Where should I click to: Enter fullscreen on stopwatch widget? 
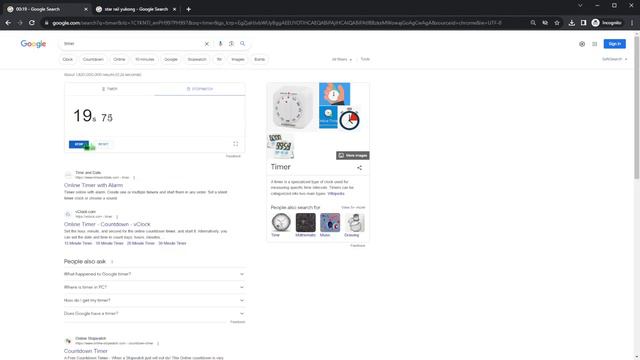pos(236,144)
